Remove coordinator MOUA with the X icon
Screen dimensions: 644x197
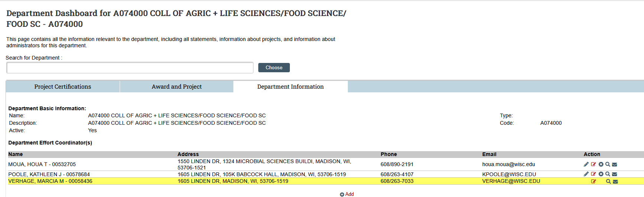click(x=601, y=164)
